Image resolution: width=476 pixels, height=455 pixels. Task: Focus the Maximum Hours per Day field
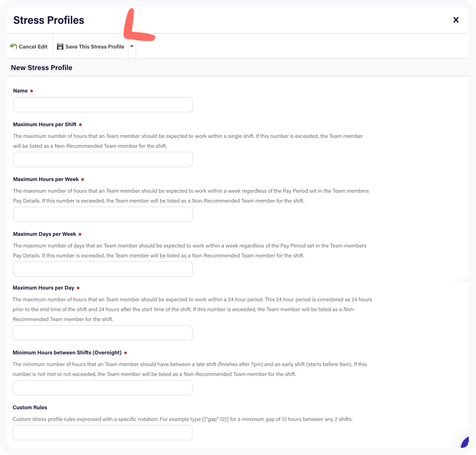102,333
